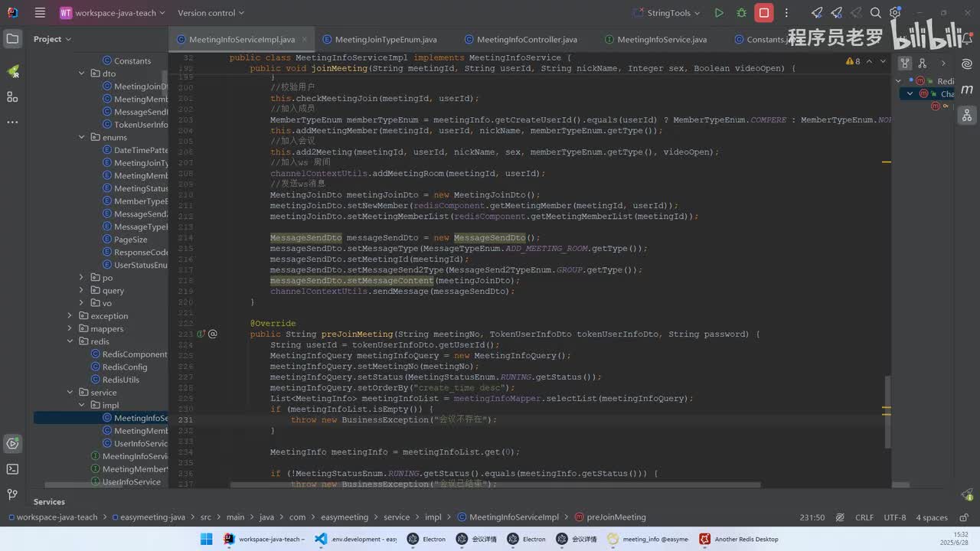Expand the exception folder in project tree
This screenshot has width=980, height=551.
click(x=70, y=316)
